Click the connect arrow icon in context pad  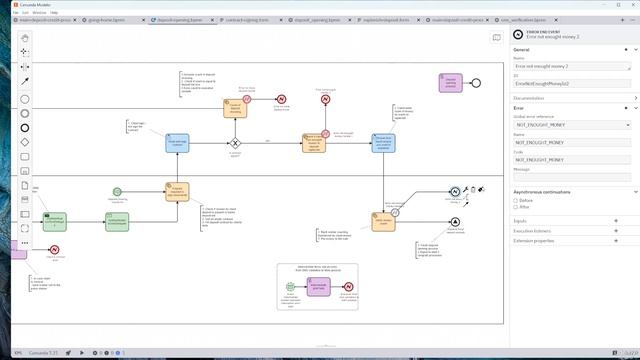(x=465, y=204)
